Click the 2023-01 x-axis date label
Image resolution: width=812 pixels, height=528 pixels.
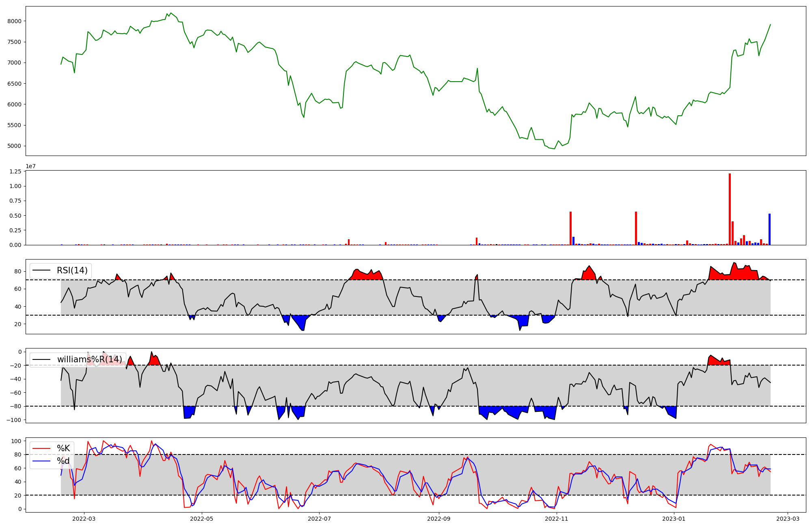674,519
